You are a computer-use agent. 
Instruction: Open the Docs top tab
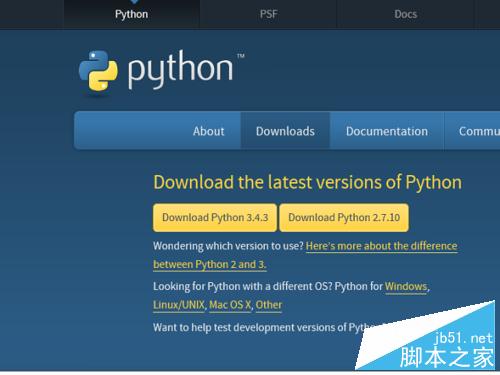406,14
